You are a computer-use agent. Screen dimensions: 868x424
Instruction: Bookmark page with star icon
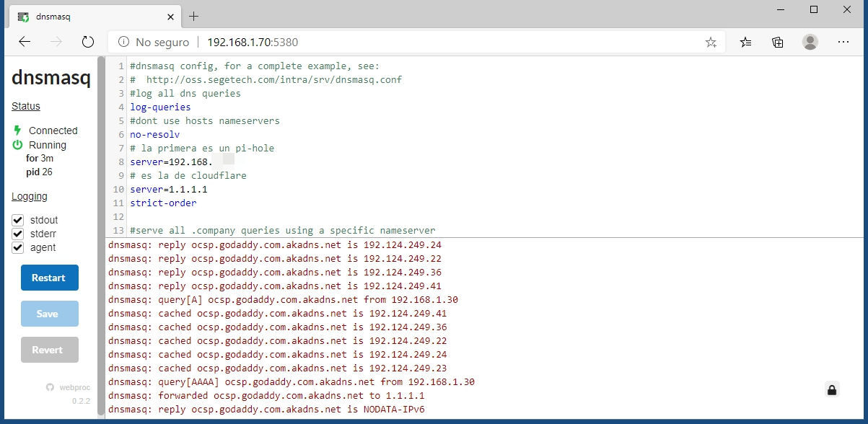[x=711, y=42]
